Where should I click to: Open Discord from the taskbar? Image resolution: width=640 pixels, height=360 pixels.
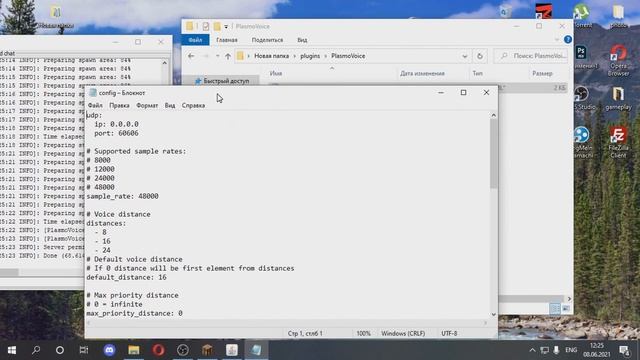(109, 350)
